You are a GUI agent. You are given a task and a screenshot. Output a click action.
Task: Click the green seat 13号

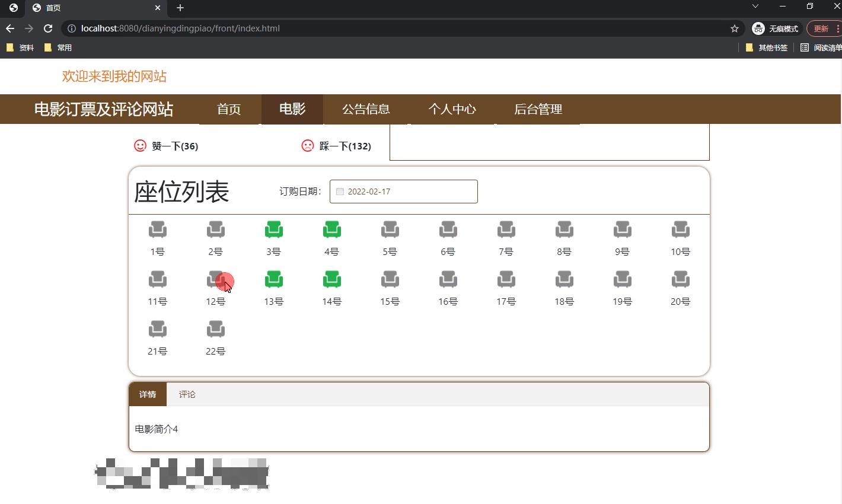pos(274,279)
